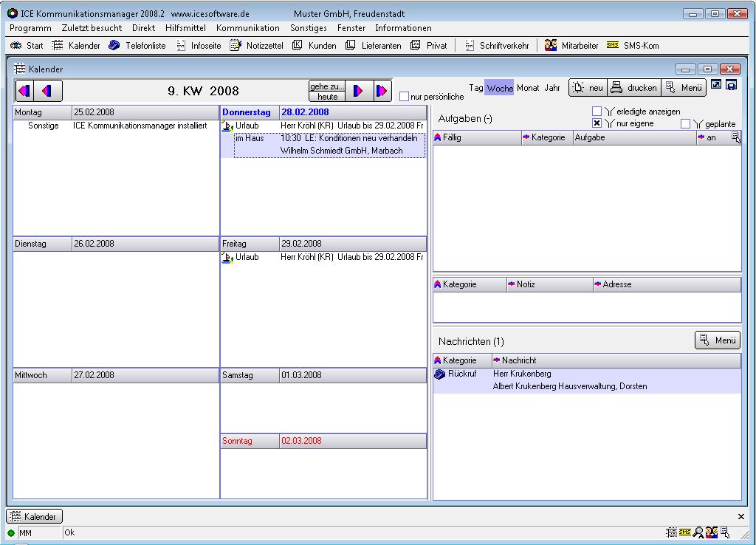Click the save disk icon in Kalender
This screenshot has height=545, width=756.
(731, 86)
